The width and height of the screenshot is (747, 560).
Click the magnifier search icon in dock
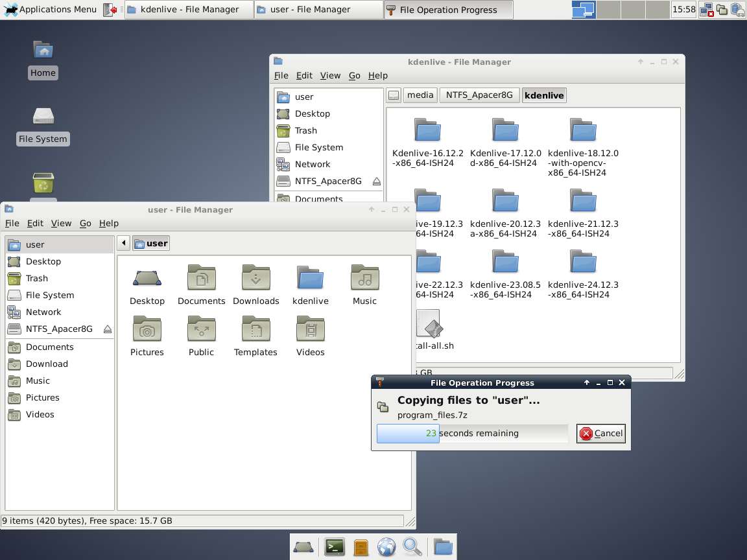(x=412, y=547)
